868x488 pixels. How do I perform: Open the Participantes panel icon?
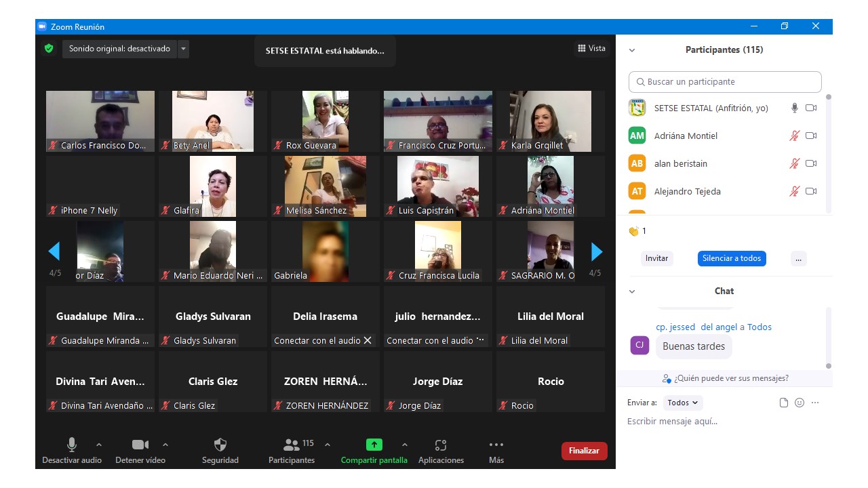(x=292, y=445)
